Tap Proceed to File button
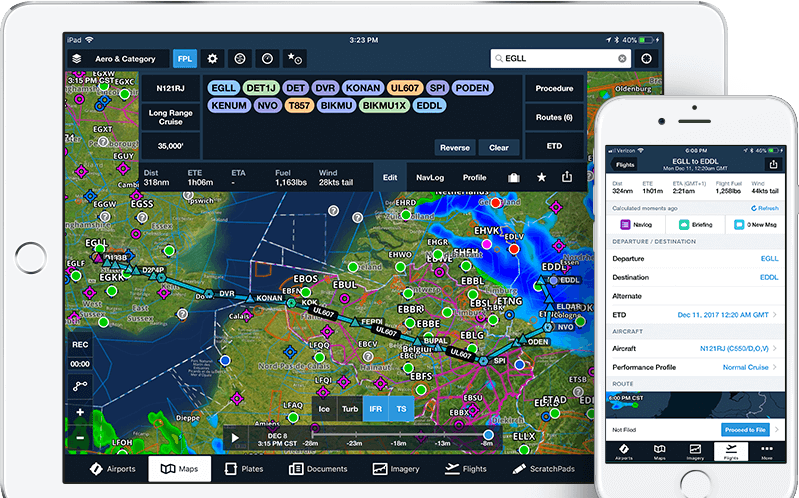Image resolution: width=799 pixels, height=498 pixels. tap(745, 430)
